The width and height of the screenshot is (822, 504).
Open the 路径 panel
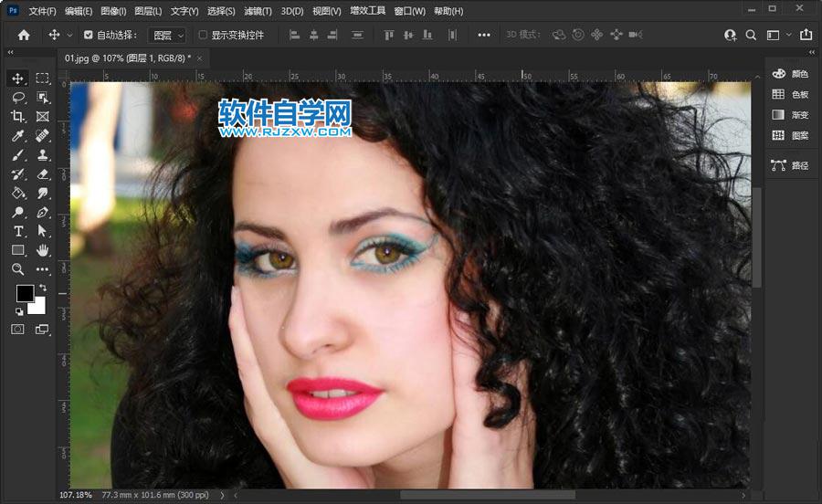click(790, 165)
